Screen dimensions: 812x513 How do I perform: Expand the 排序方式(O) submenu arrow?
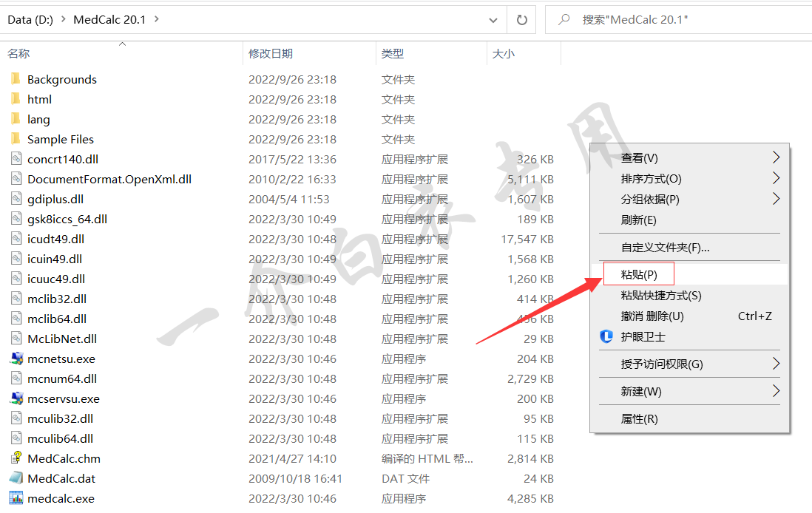coord(776,178)
